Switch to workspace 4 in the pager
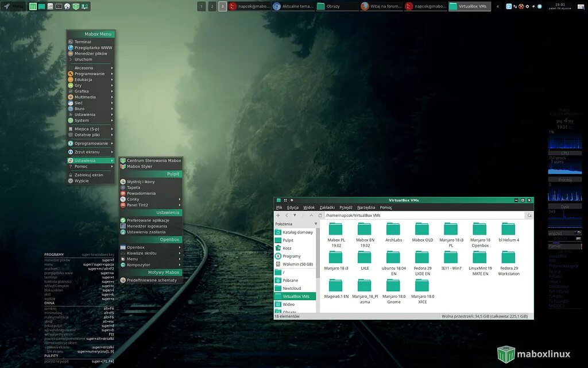The height and width of the screenshot is (368, 588). (498, 6)
